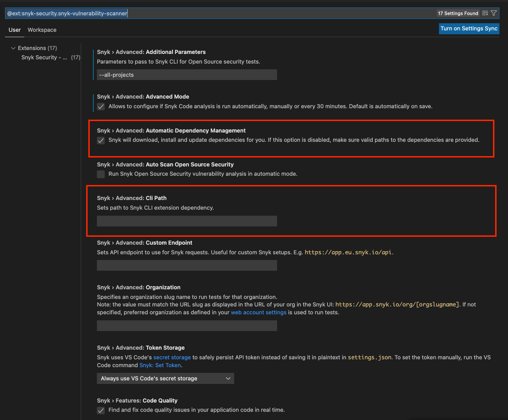Disable Automatic Dependency Management checkbox
508x420 pixels.
[101, 140]
